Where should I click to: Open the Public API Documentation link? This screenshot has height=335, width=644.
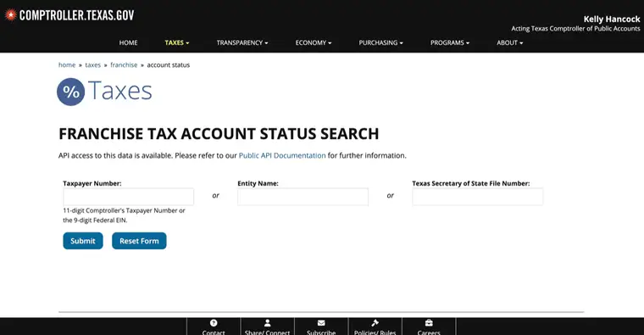tap(282, 155)
